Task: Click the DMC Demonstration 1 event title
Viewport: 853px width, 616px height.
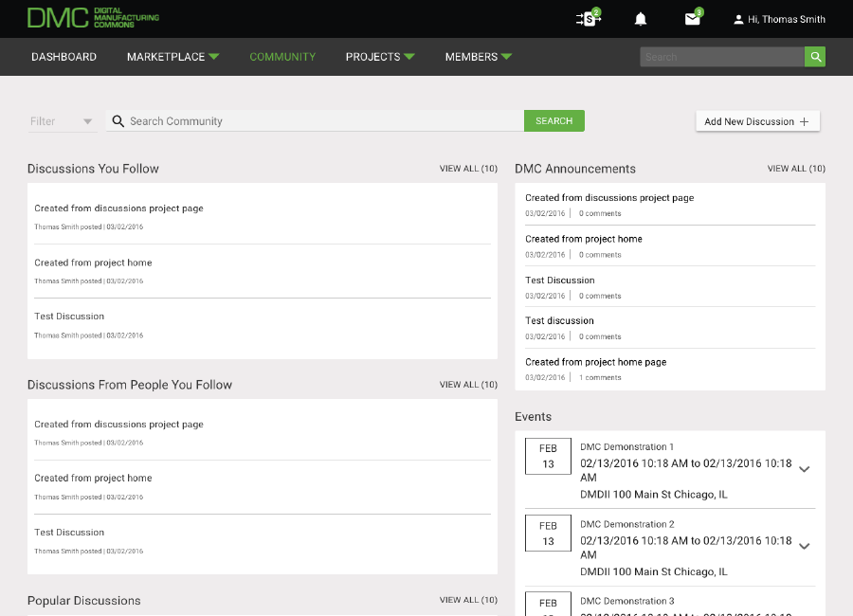Action: [626, 446]
